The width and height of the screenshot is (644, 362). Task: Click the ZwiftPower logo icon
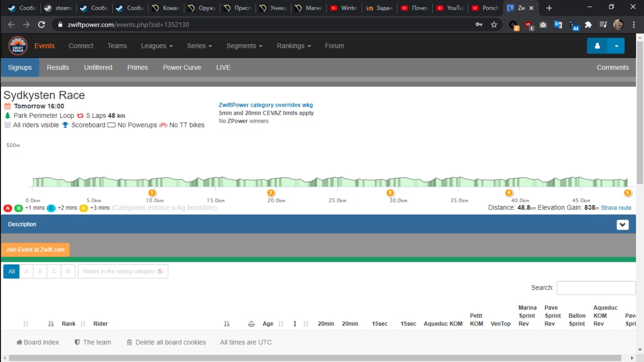click(18, 46)
